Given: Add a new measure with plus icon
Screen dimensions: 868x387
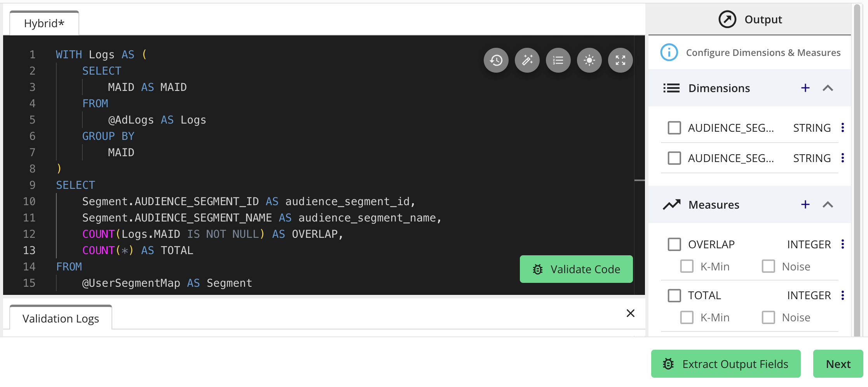Looking at the screenshot, I should click(805, 205).
